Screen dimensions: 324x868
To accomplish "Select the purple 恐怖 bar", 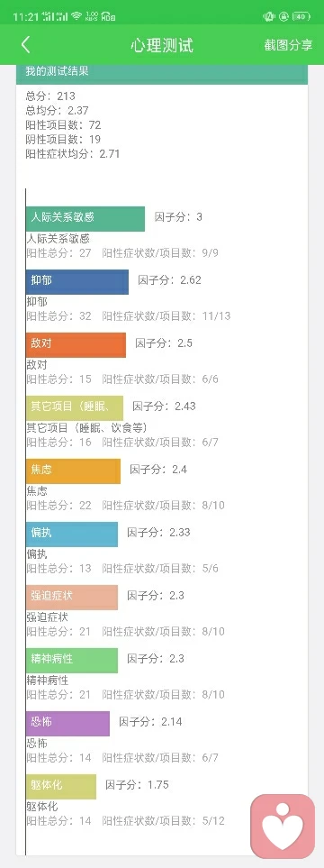I will click(67, 724).
